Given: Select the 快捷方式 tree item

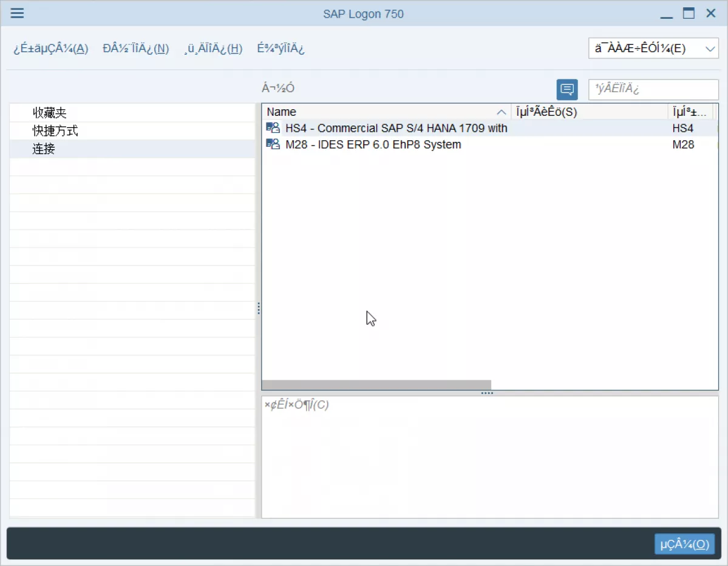Looking at the screenshot, I should point(132,131).
